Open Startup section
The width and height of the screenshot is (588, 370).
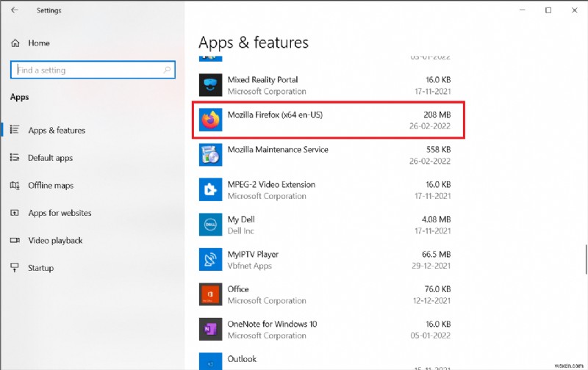(x=40, y=268)
